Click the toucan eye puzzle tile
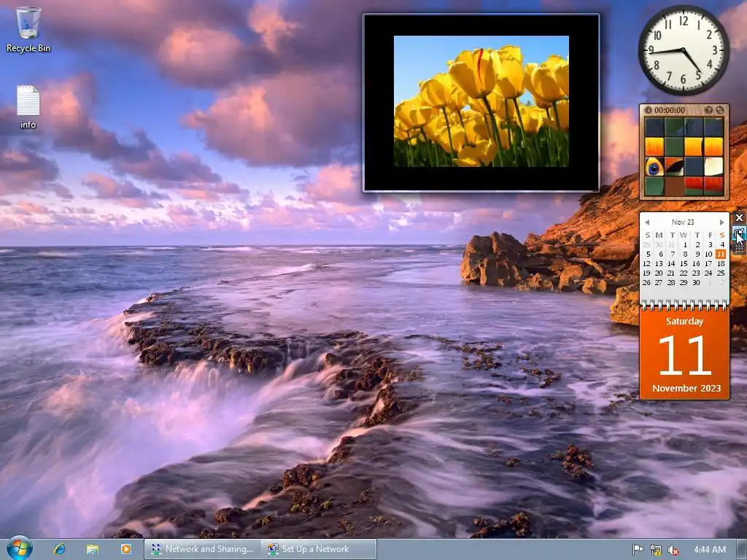The width and height of the screenshot is (747, 560). pos(654,167)
